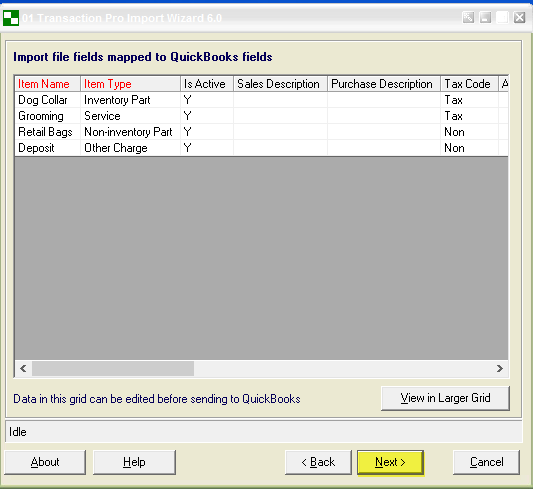Select the Sales Description column header
The height and width of the screenshot is (489, 533).
[x=280, y=84]
